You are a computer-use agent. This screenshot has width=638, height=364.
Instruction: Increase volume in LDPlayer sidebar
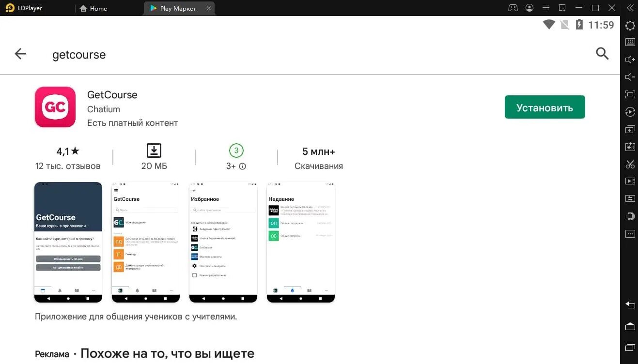tap(630, 60)
